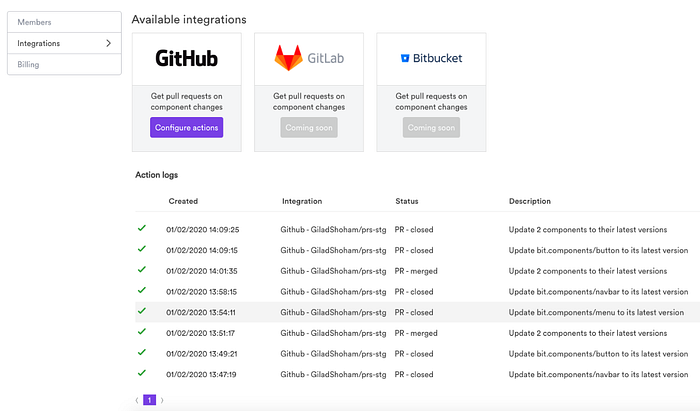
Task: Click timestamp 01/02/2020 14:09:15
Action: (x=202, y=250)
